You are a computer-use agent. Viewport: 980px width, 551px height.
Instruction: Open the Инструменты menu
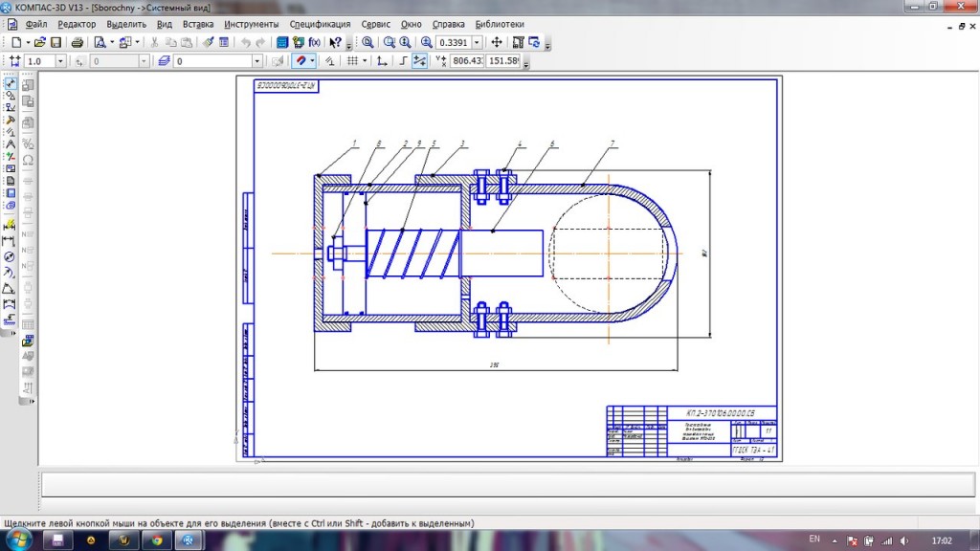[252, 24]
